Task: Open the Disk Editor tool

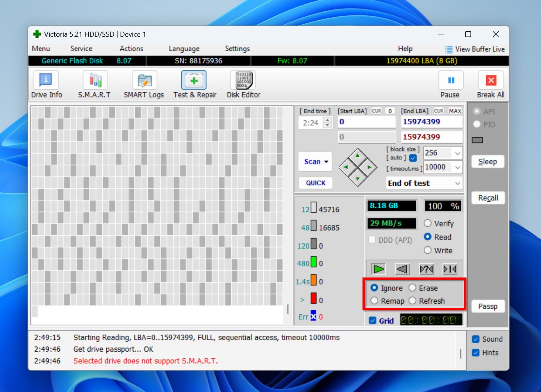Action: point(243,85)
